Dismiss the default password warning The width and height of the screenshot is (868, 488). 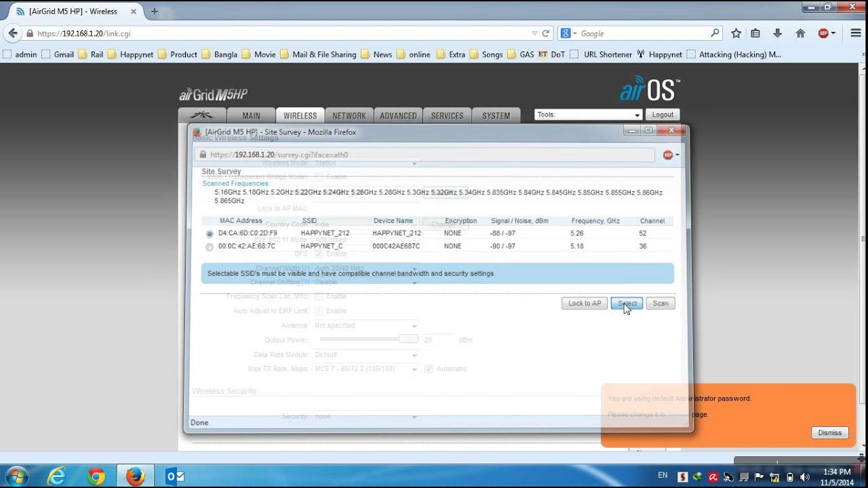point(830,432)
